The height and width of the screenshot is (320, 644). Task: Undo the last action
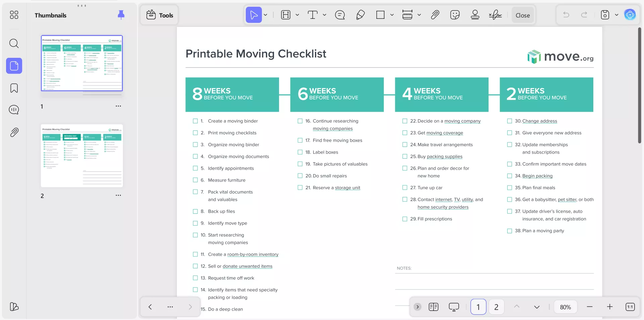[566, 15]
